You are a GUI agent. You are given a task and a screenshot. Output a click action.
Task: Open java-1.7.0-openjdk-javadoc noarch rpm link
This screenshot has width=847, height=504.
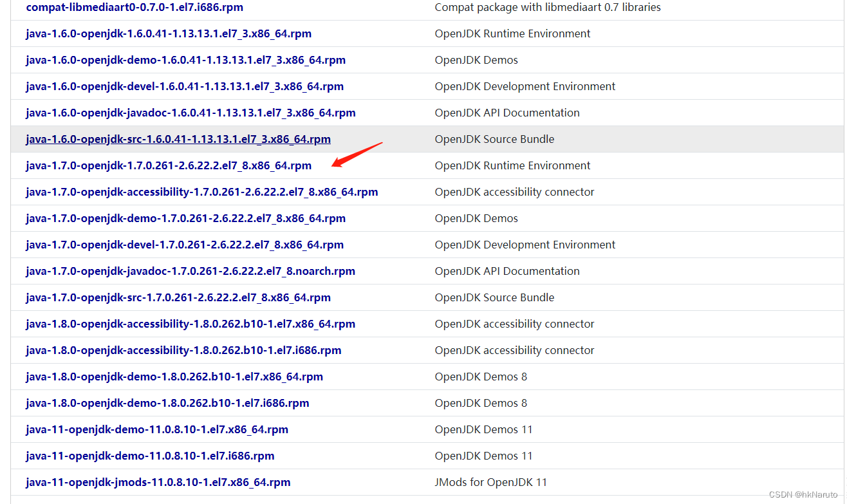pos(191,271)
